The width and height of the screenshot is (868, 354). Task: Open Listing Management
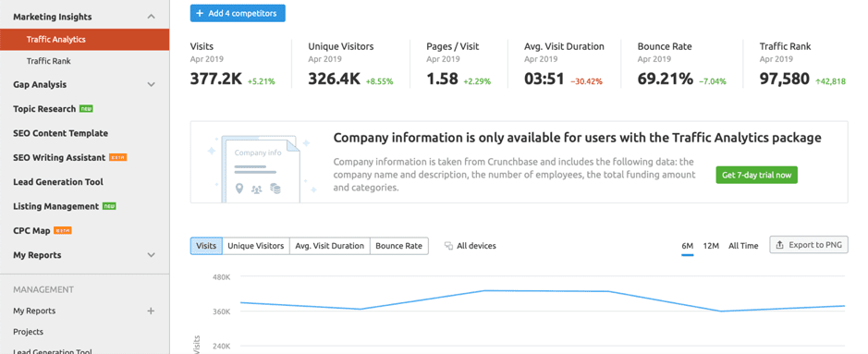pyautogui.click(x=55, y=206)
